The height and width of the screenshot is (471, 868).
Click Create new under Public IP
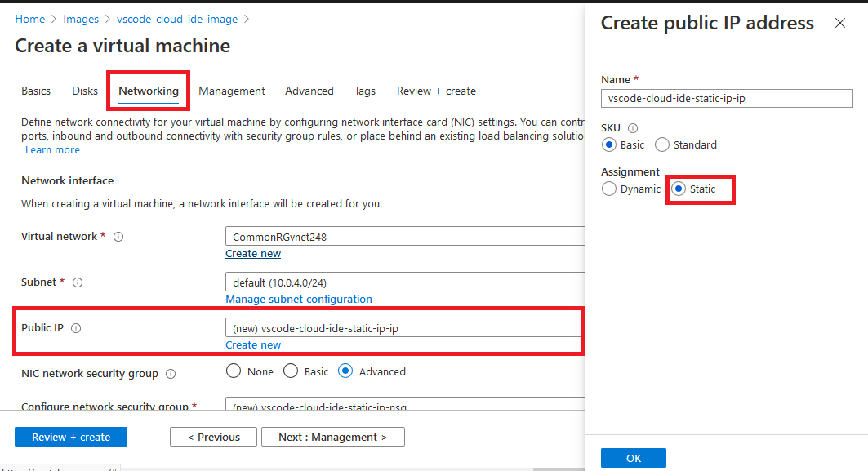point(253,344)
